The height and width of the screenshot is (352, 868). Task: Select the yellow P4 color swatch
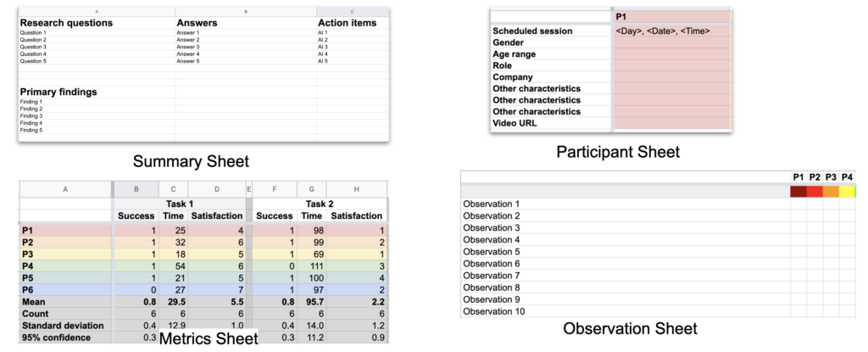[x=847, y=192]
